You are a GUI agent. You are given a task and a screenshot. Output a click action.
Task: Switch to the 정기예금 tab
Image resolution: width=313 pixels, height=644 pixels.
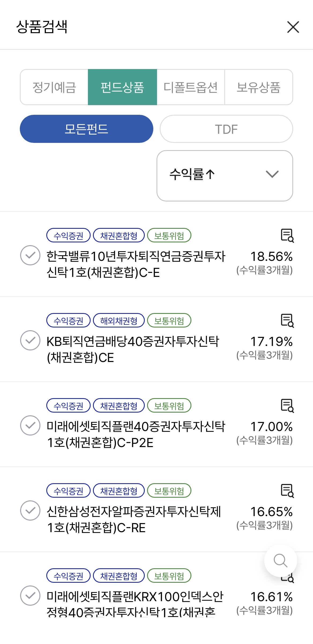54,87
